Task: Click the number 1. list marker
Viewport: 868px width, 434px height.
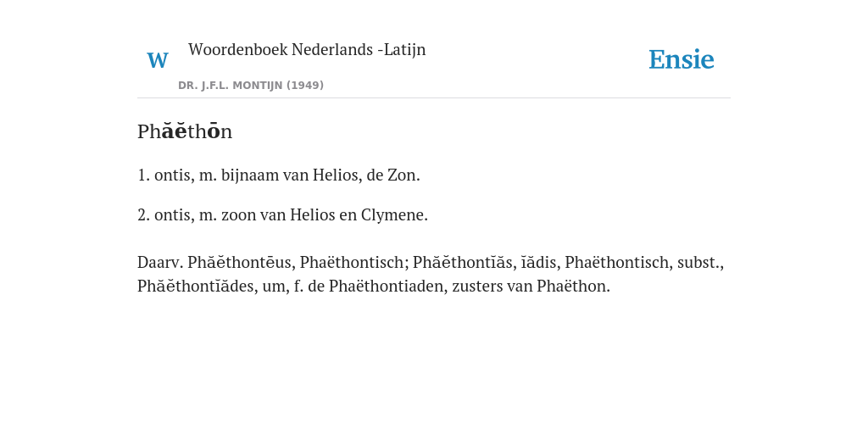Action: tap(143, 175)
